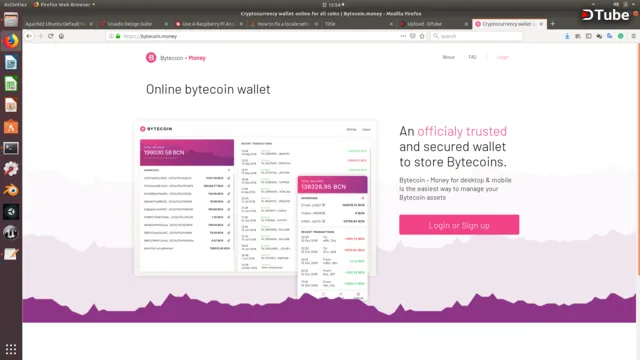Click the 'officialy trusted' pink text

(x=462, y=131)
